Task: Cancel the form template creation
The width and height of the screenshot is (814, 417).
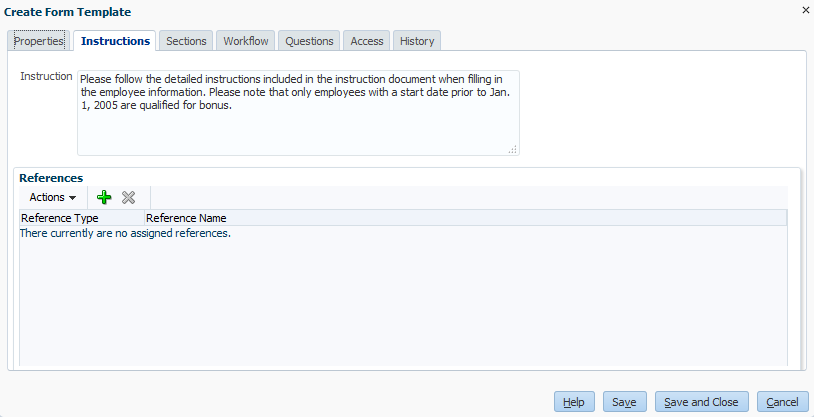Action: (x=782, y=402)
